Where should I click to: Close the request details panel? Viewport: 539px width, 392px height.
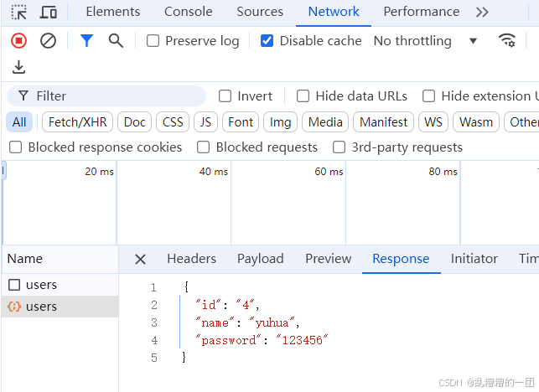point(140,259)
